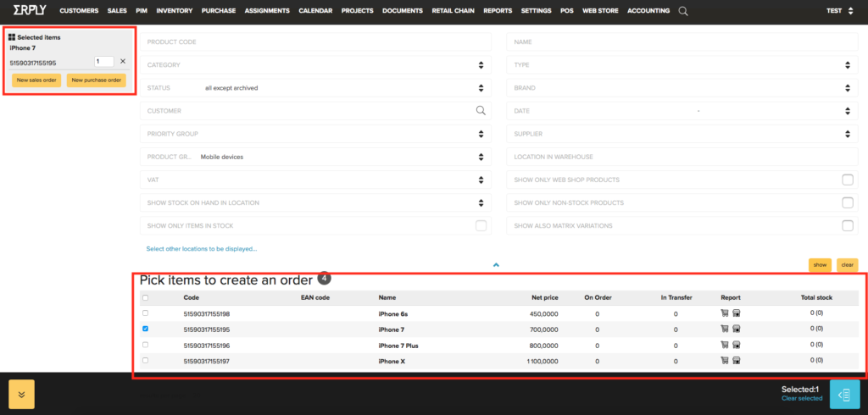This screenshot has width=868, height=415.
Task: Open the Customers menu
Action: tap(79, 10)
